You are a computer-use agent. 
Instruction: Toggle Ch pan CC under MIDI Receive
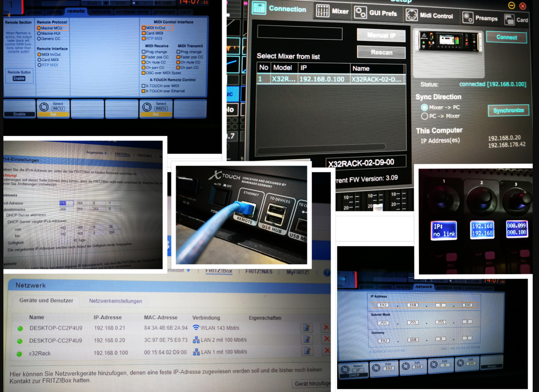pyautogui.click(x=144, y=67)
